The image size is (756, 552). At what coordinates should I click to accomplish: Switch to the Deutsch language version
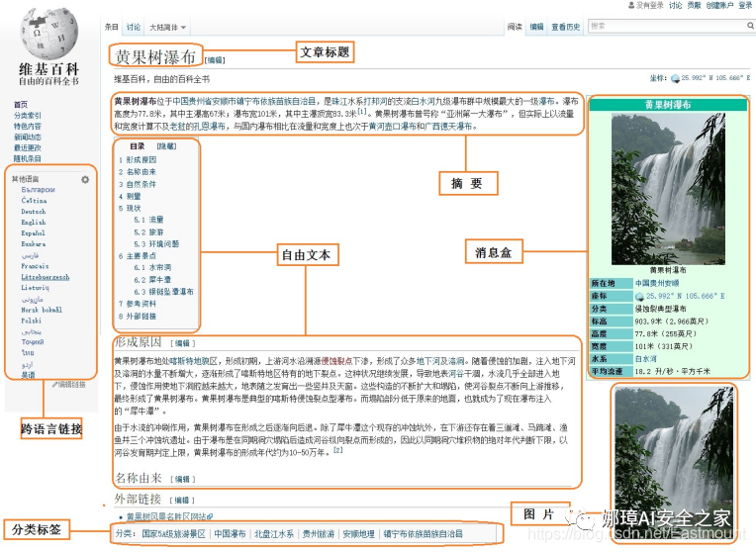pos(34,212)
